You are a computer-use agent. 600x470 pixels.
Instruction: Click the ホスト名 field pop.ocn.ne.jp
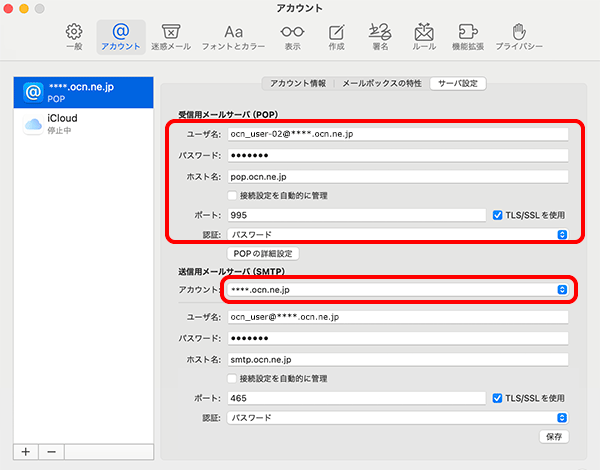[398, 177]
